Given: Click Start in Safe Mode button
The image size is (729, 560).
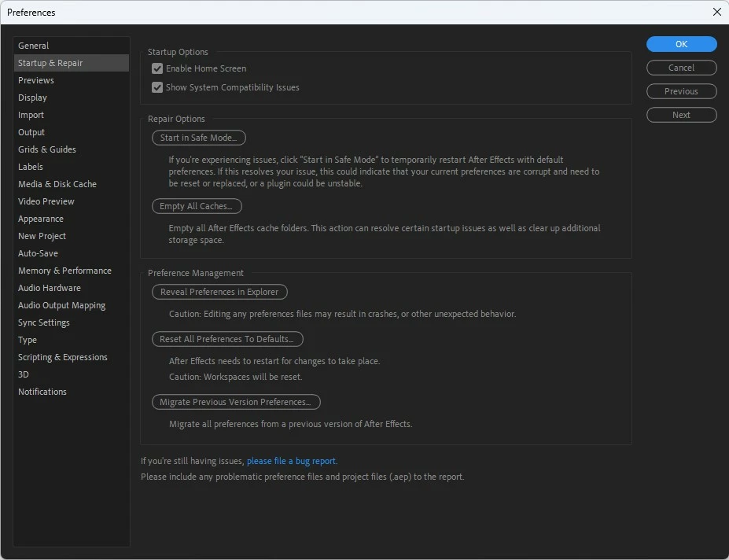Looking at the screenshot, I should pos(199,138).
